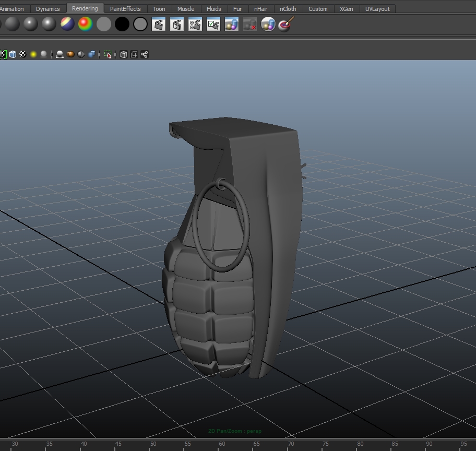
Task: Click the clapperboard icon with green checkmark
Action: pyautogui.click(x=213, y=24)
